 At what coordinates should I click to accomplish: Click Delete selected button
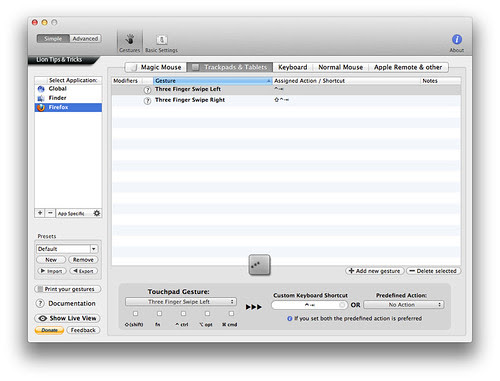[433, 271]
